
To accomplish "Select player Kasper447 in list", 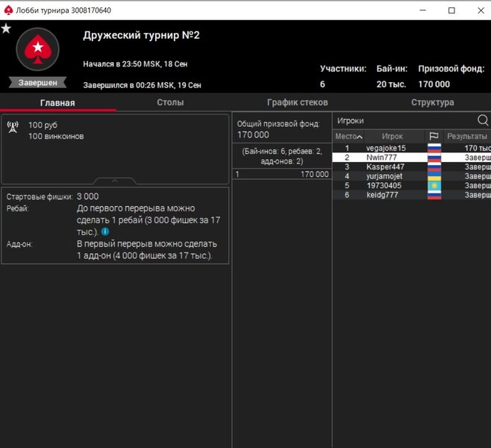I will pyautogui.click(x=385, y=167).
